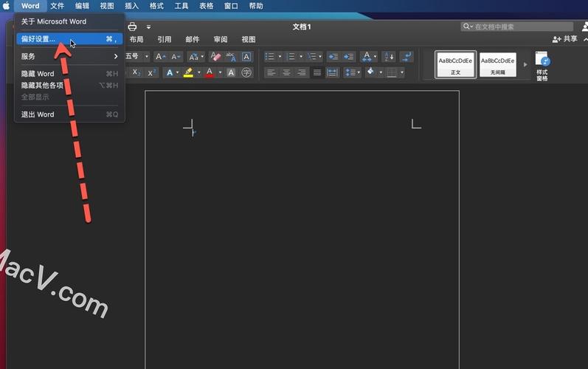Click the print icon in the title bar
The height and width of the screenshot is (369, 588).
pos(133,27)
